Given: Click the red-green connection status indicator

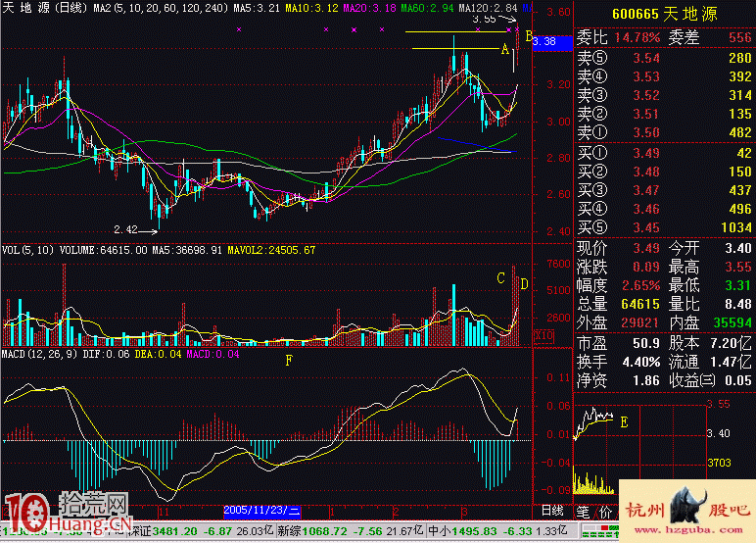Looking at the screenshot, I should point(599,531).
